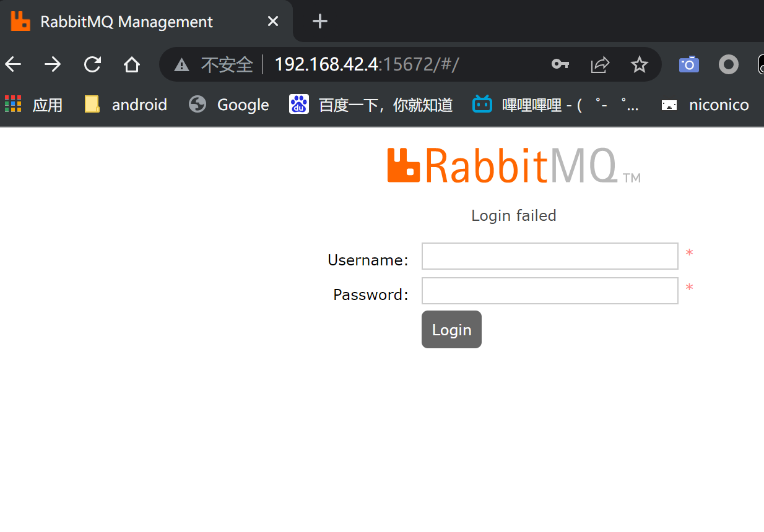
Task: Click the 不安全 security label
Action: (227, 64)
